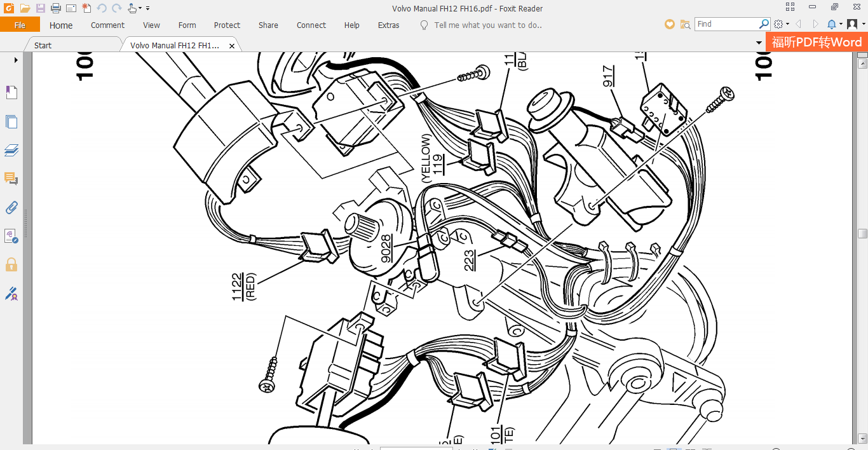Open the Help ribbon tab
Screen dimensions: 868x450
(352, 25)
